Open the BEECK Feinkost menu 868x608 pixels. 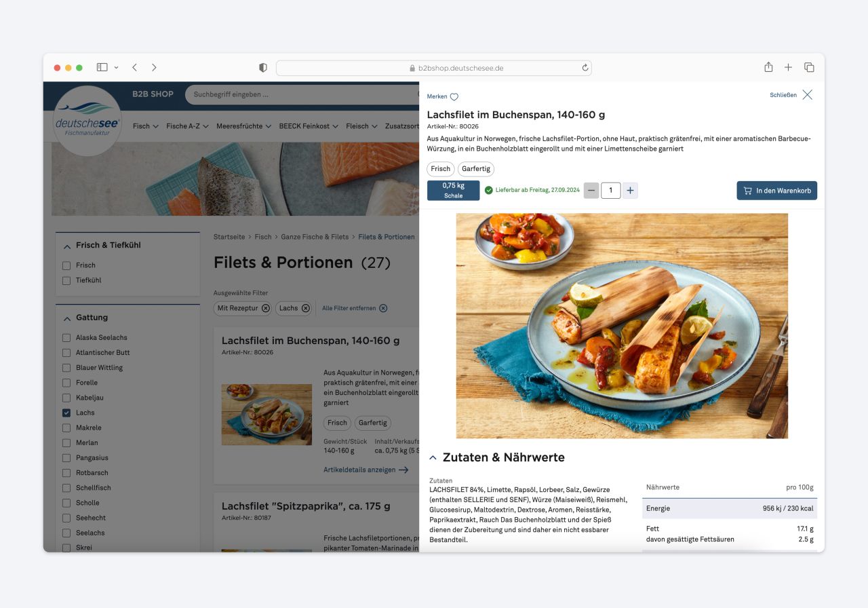(x=309, y=126)
